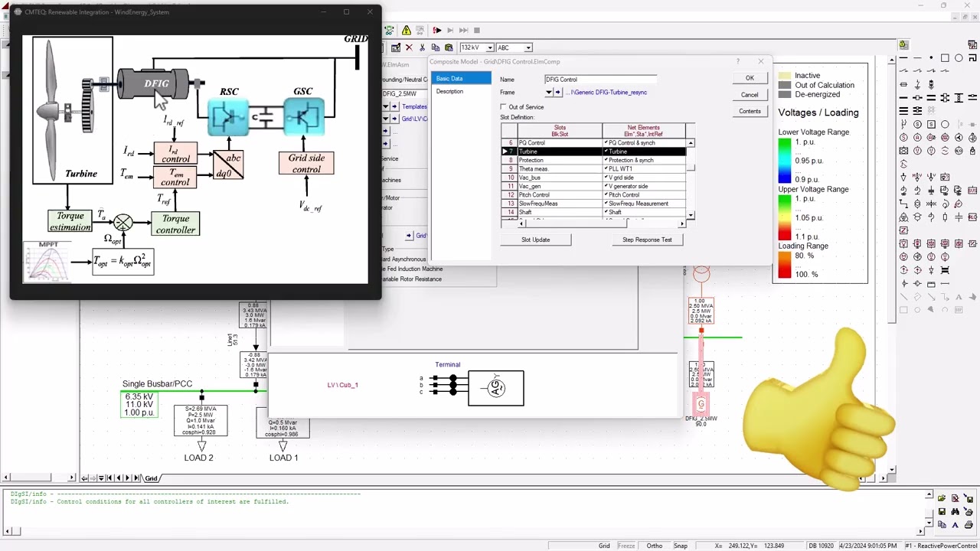Click OK in the Composite Model dialog
This screenshot has width=980, height=551.
(x=750, y=78)
